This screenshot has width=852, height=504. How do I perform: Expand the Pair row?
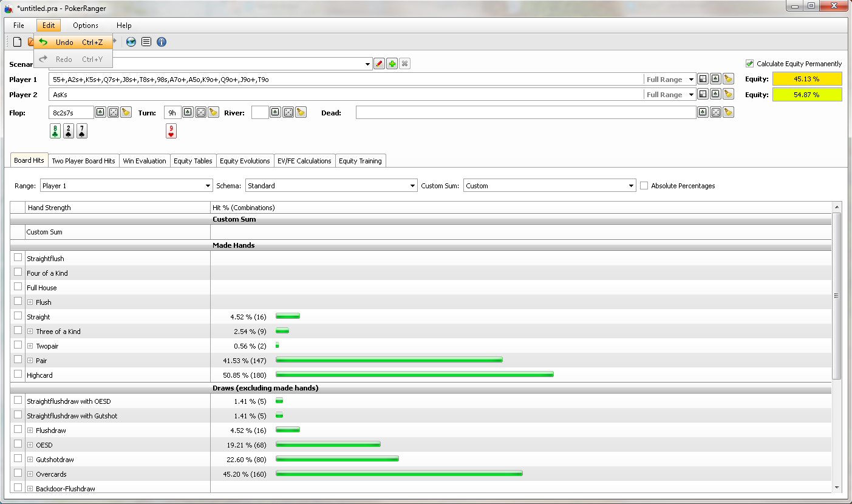[x=30, y=361]
